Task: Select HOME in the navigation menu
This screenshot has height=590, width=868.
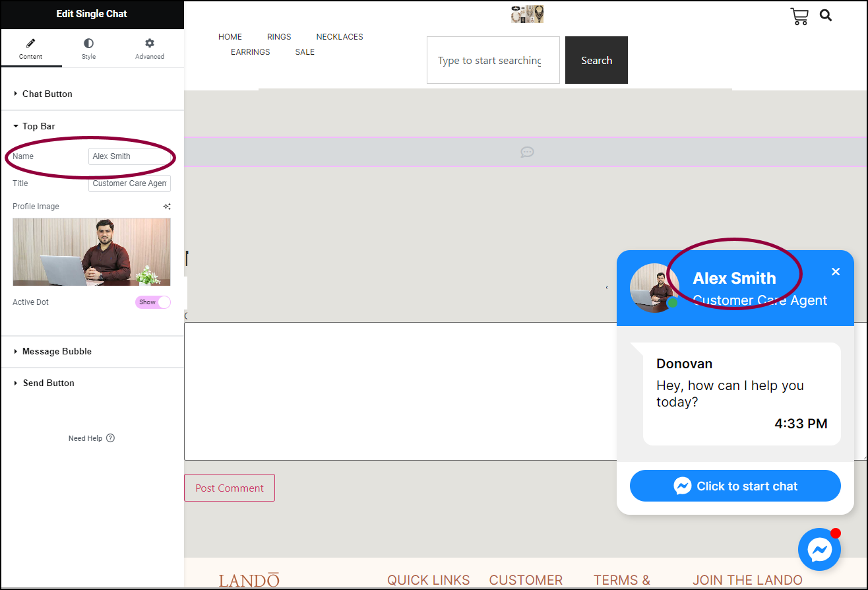Action: [x=230, y=36]
